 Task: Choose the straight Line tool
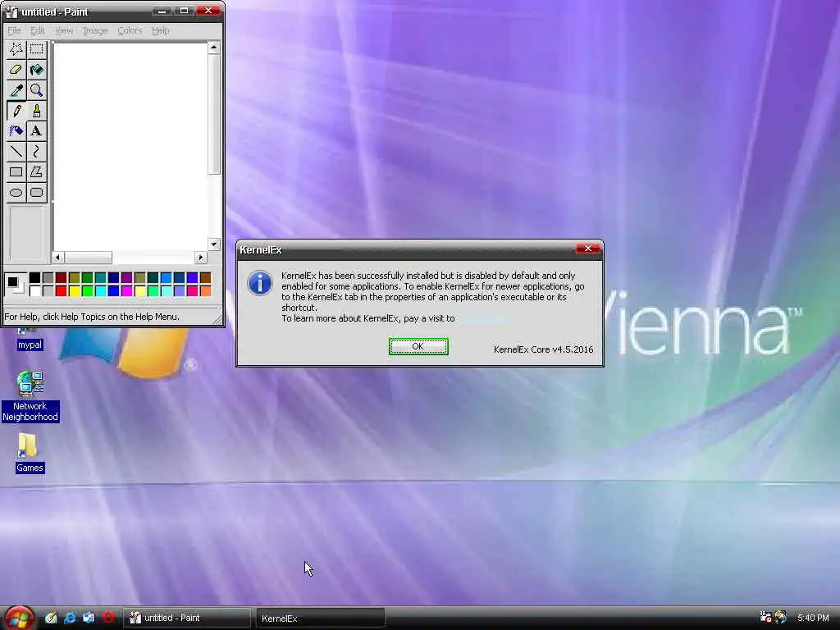pos(16,152)
